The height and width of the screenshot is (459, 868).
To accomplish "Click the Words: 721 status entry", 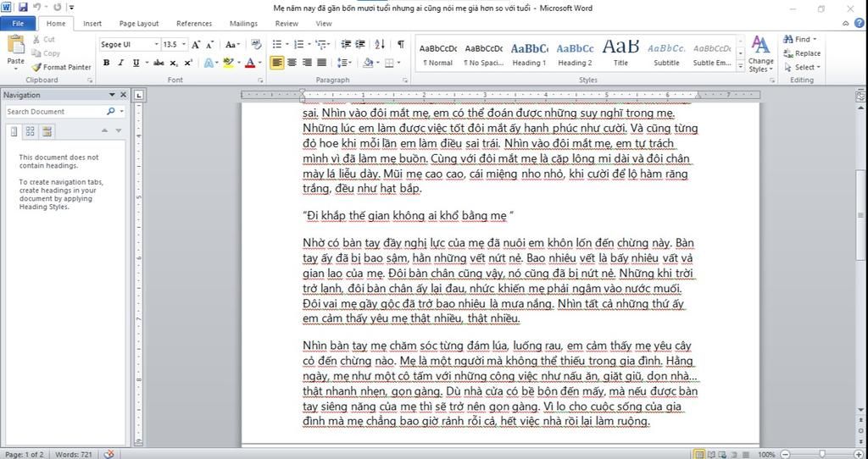I will pyautogui.click(x=74, y=455).
